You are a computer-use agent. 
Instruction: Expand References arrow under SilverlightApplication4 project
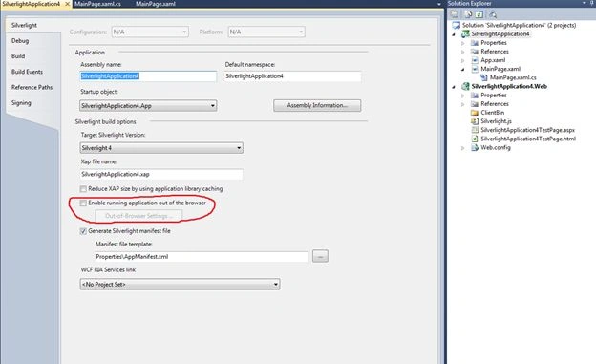coord(463,52)
